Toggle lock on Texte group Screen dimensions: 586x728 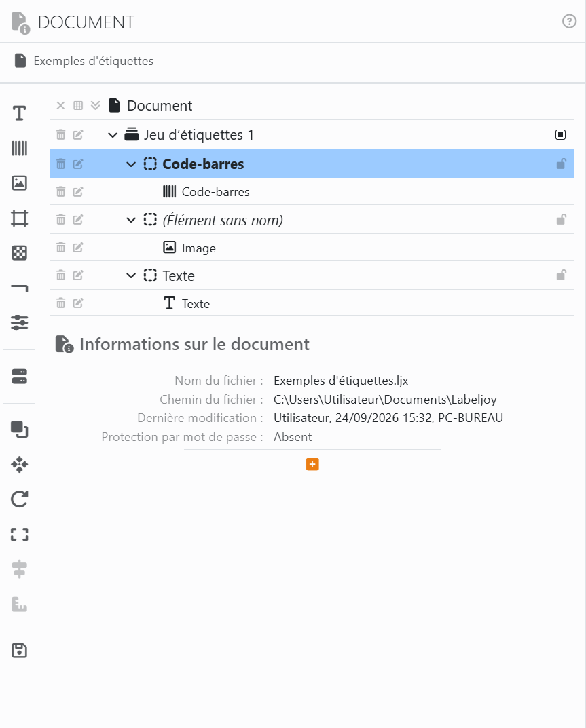pyautogui.click(x=561, y=275)
